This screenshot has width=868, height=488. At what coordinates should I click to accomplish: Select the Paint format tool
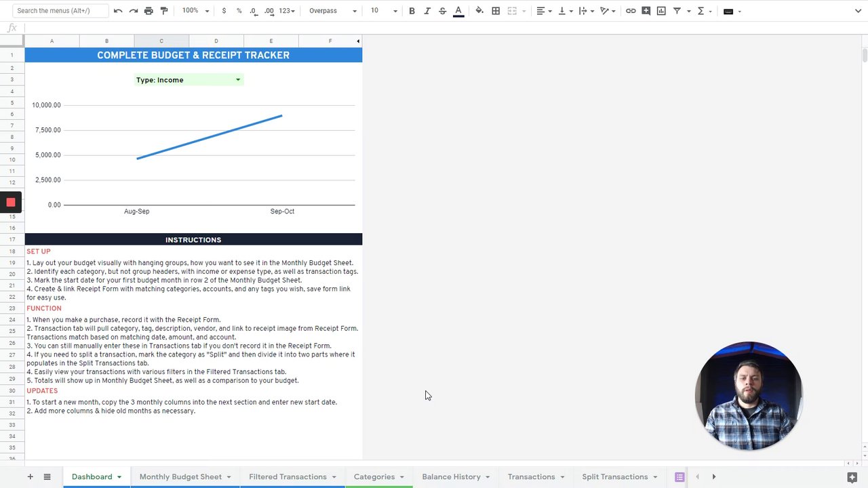pyautogui.click(x=164, y=11)
